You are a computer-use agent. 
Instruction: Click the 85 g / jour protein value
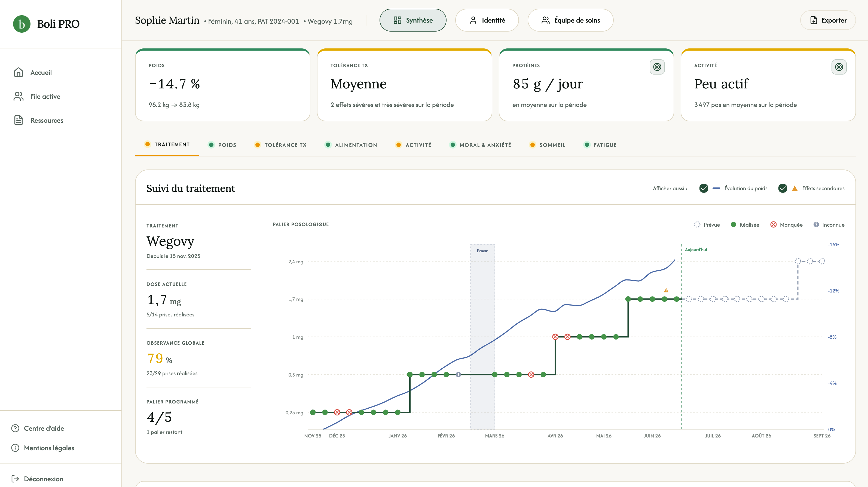pos(548,84)
